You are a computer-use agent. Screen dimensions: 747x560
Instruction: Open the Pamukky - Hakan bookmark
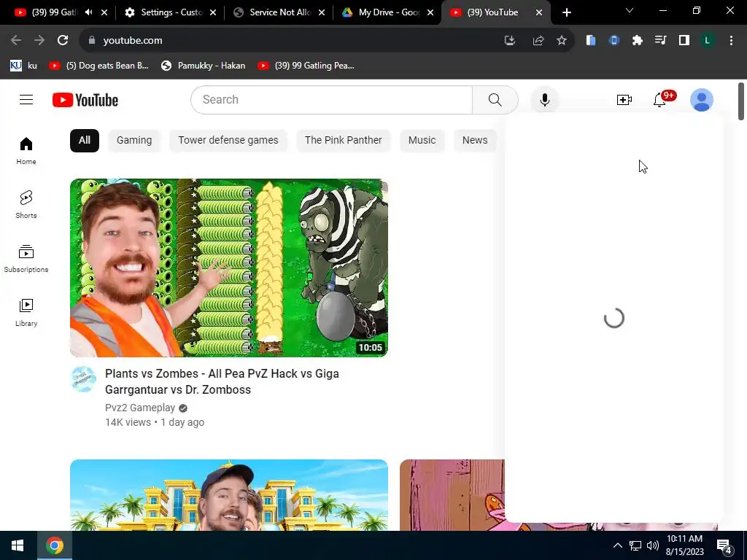[x=203, y=66]
